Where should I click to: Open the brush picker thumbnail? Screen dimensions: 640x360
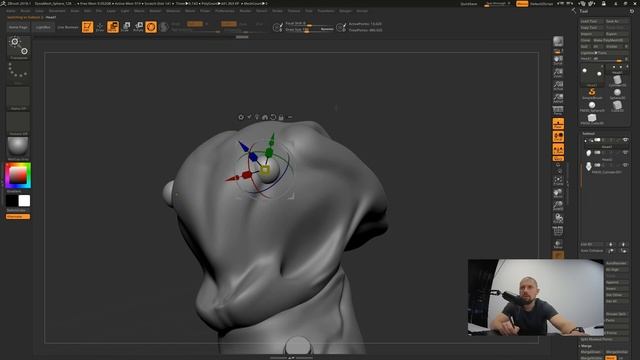18,47
